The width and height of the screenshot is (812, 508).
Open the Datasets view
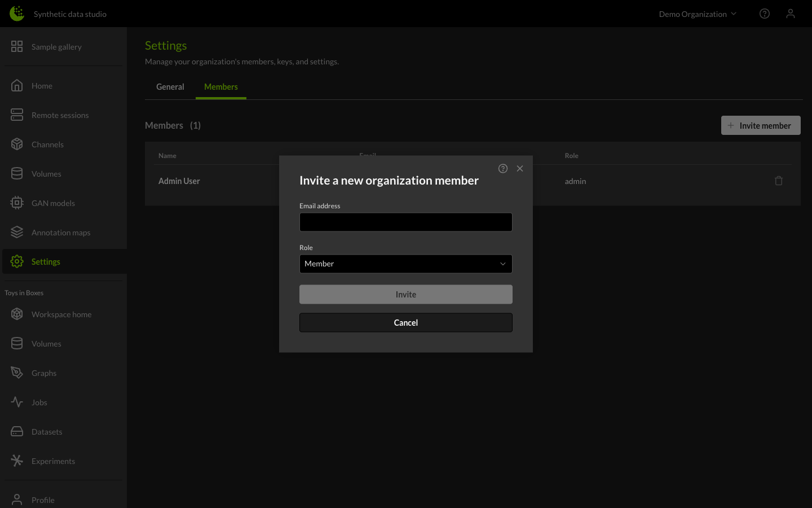tap(46, 431)
